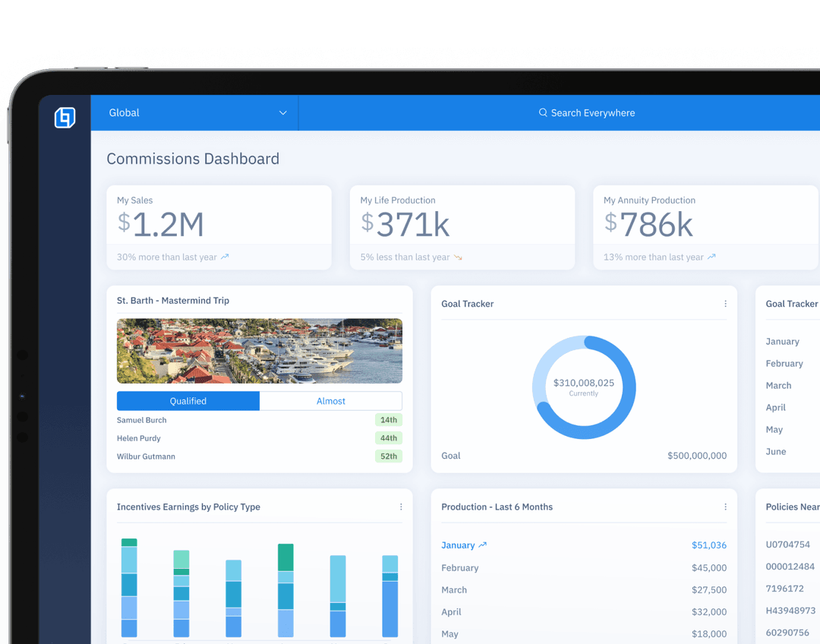Open the Global region dropdown
This screenshot has height=644, width=820.
tap(194, 112)
